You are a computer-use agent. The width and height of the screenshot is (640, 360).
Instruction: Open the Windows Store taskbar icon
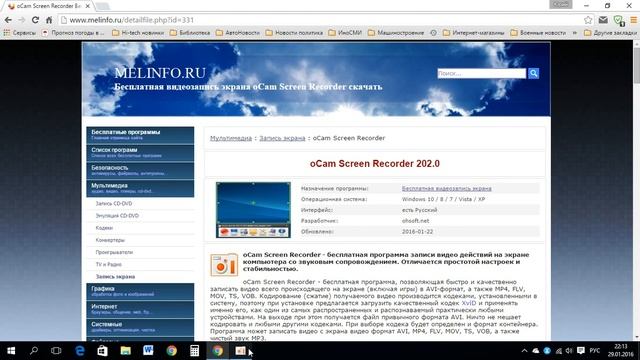point(102,351)
